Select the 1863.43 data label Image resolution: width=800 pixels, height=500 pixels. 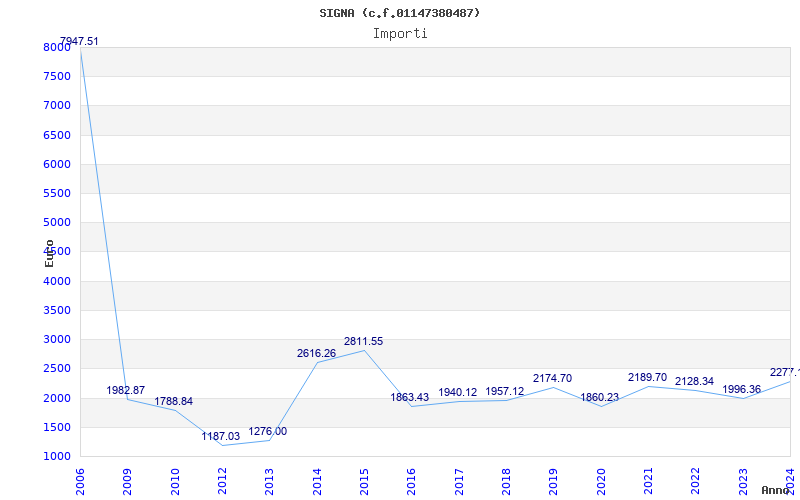410,397
